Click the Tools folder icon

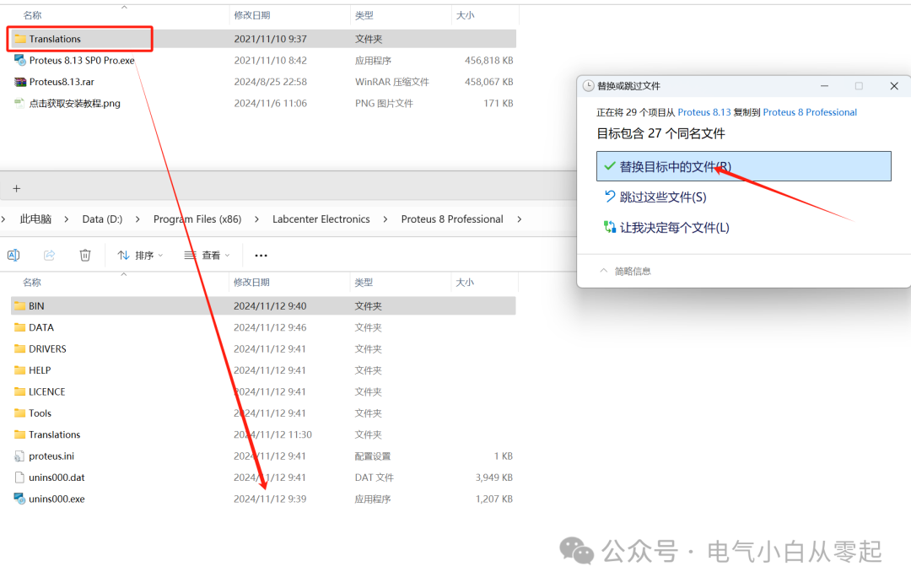click(19, 413)
